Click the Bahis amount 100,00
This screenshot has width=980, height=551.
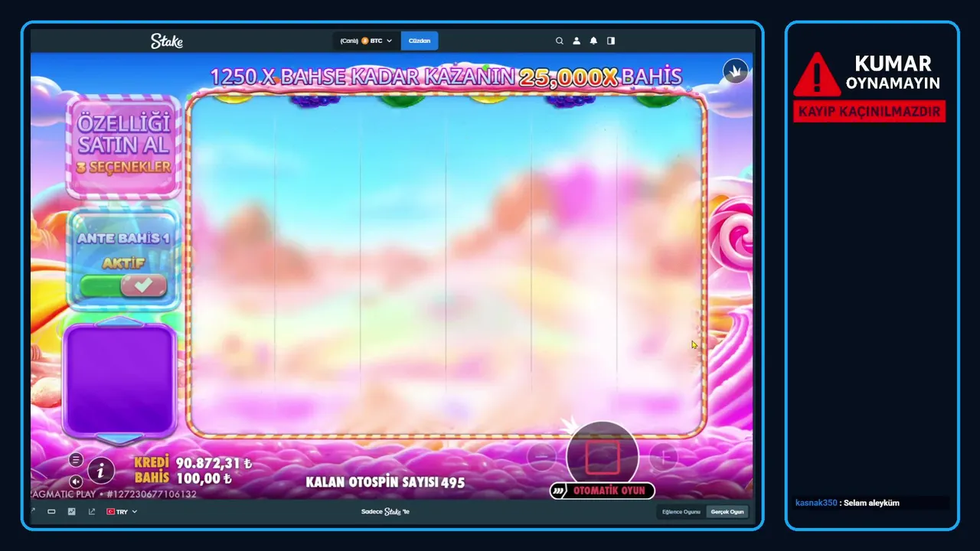tap(204, 479)
